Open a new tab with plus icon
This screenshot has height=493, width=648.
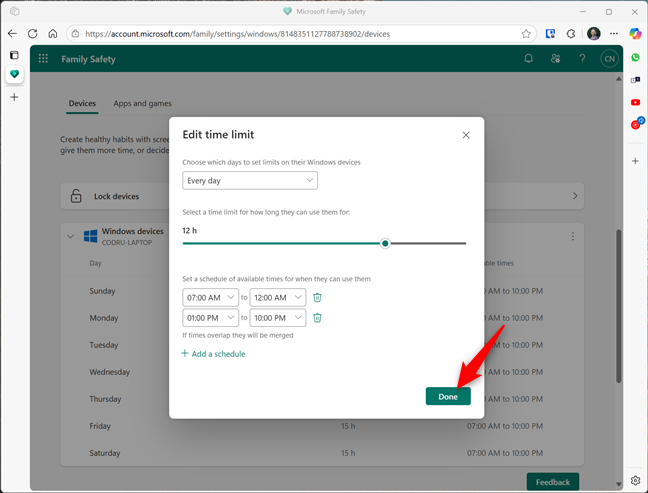tap(14, 97)
